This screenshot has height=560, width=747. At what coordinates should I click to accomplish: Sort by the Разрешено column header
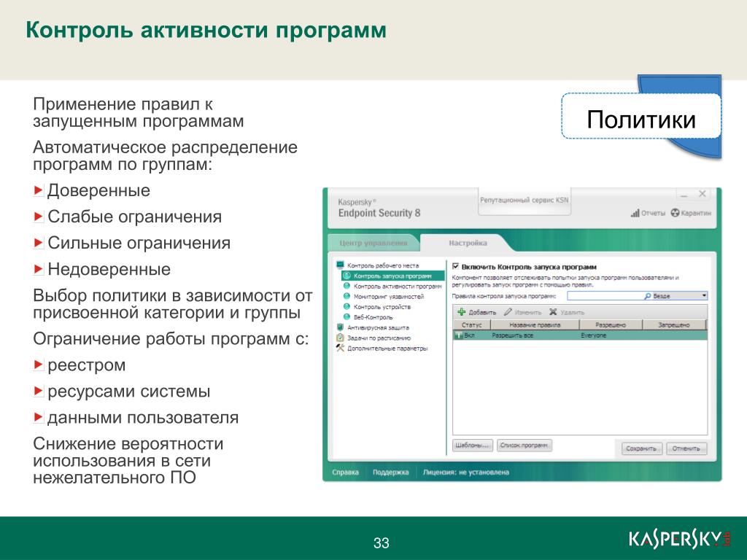click(611, 324)
